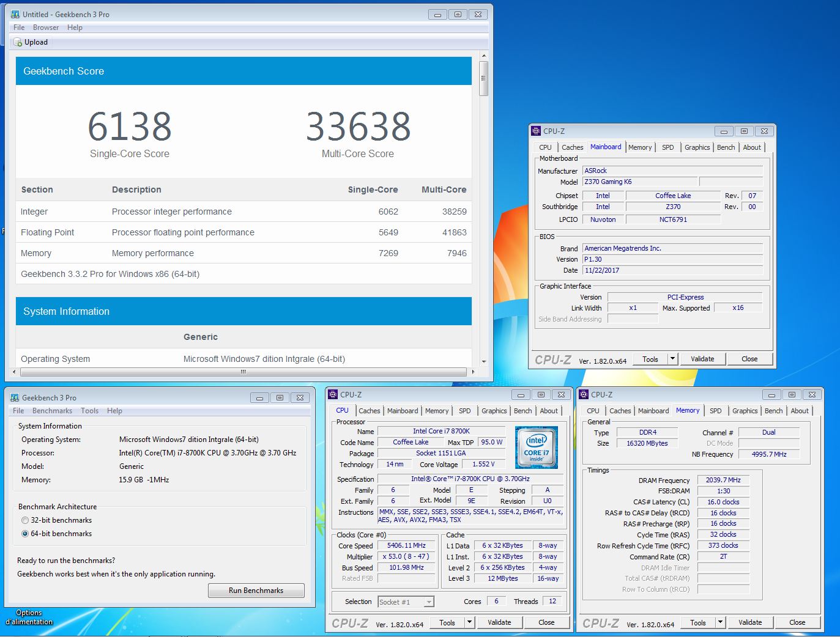Click Close button in Mainboard CPU-Z window
840x637 pixels.
[749, 359]
